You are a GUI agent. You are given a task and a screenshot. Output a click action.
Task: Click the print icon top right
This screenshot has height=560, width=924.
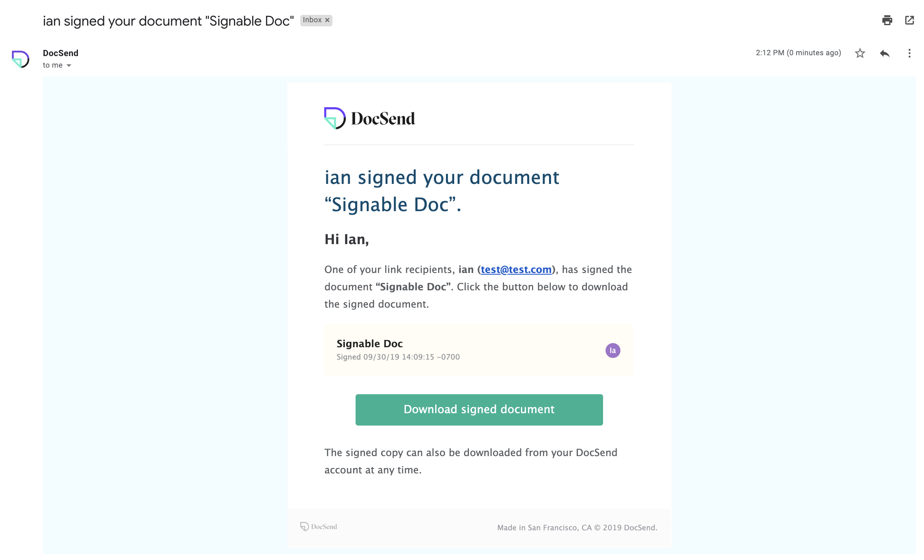click(x=887, y=19)
